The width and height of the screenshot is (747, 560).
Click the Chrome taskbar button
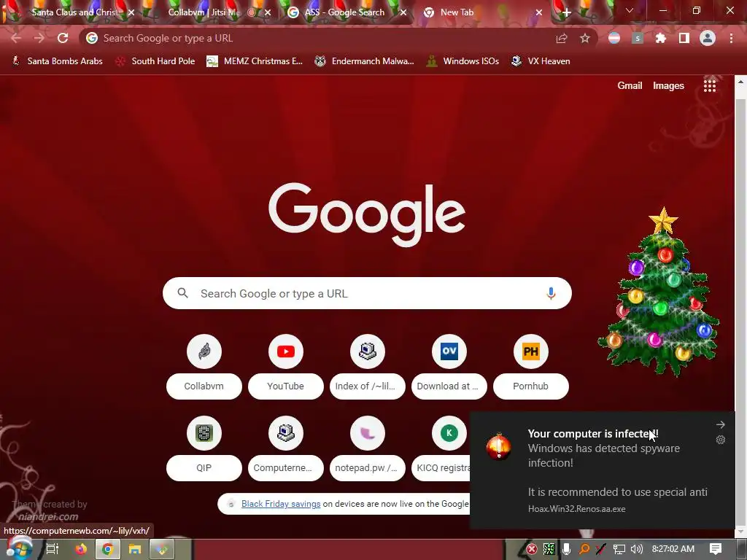[108, 549]
